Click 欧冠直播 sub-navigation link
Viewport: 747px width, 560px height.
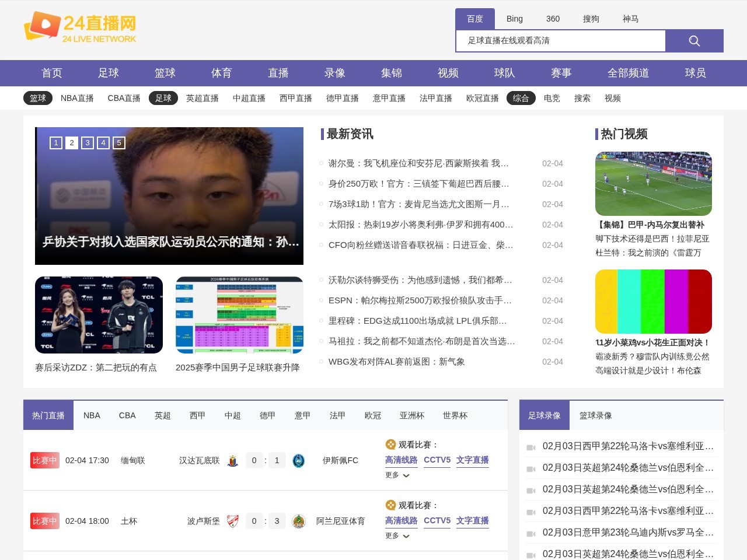tap(483, 98)
